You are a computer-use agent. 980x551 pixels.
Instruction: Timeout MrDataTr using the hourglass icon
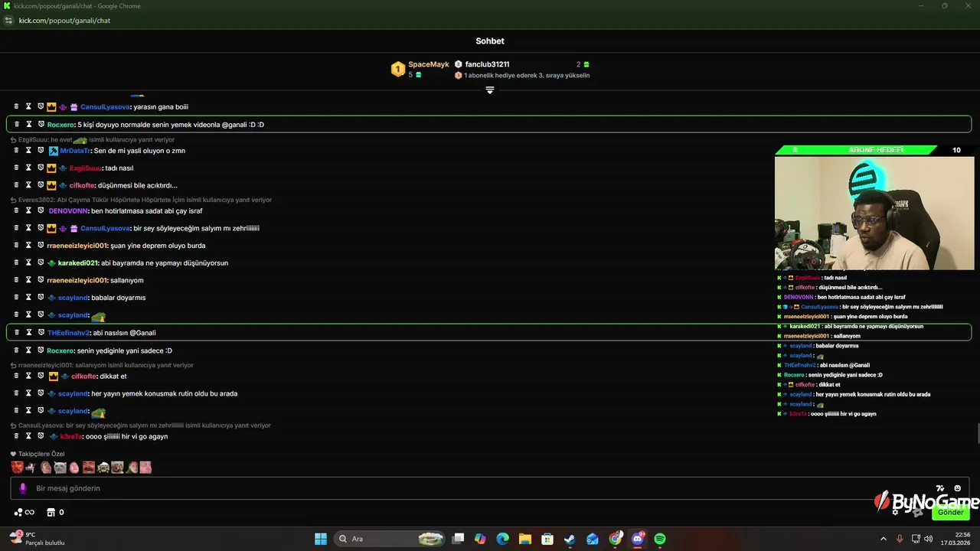(28, 151)
